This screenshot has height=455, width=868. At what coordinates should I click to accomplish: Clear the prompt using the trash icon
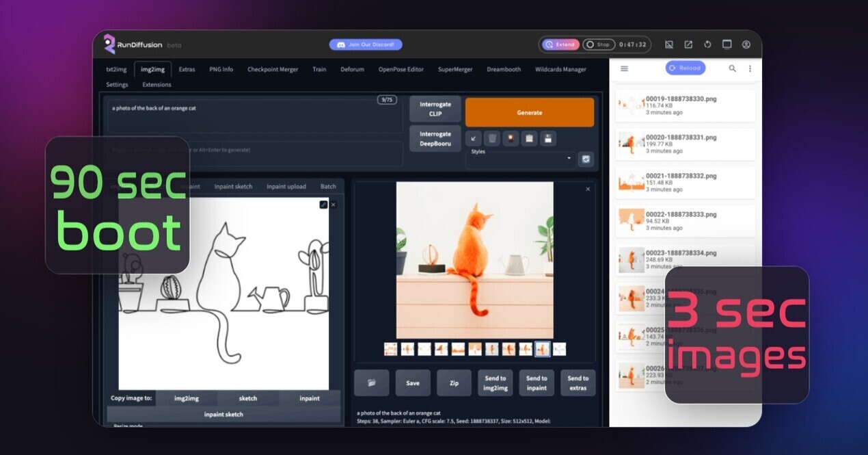pyautogui.click(x=491, y=138)
